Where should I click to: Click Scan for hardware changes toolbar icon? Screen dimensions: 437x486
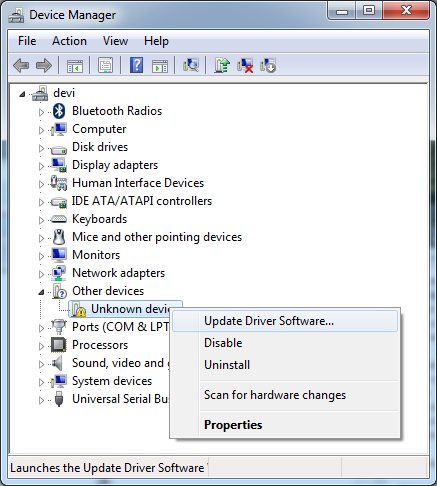pos(191,65)
